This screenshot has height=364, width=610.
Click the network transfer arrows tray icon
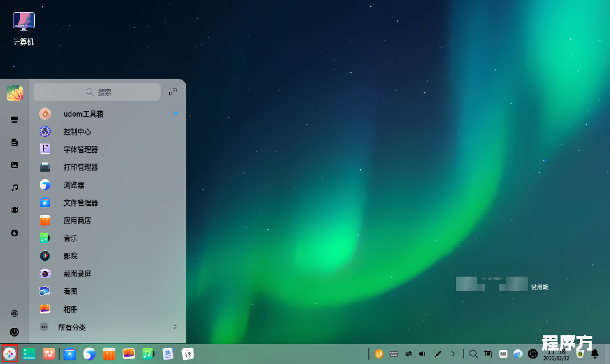pos(408,354)
